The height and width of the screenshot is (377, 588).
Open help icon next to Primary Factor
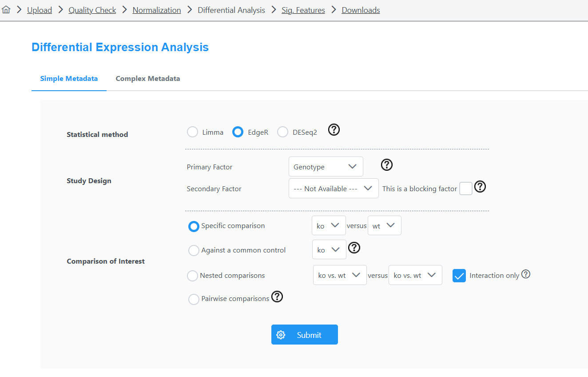[387, 165]
